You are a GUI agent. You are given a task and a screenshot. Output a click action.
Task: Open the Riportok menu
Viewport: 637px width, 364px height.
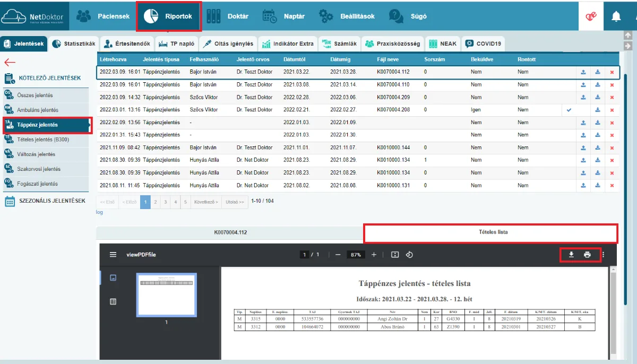(x=169, y=16)
